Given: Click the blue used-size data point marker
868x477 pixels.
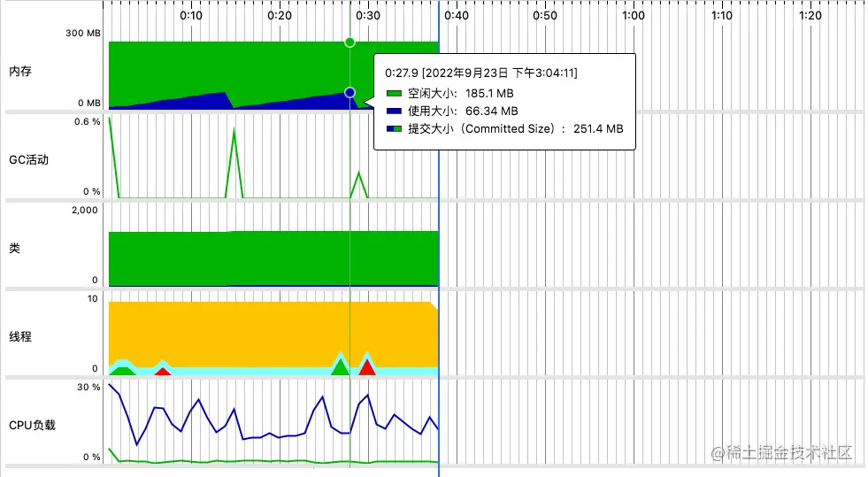Looking at the screenshot, I should pyautogui.click(x=350, y=92).
